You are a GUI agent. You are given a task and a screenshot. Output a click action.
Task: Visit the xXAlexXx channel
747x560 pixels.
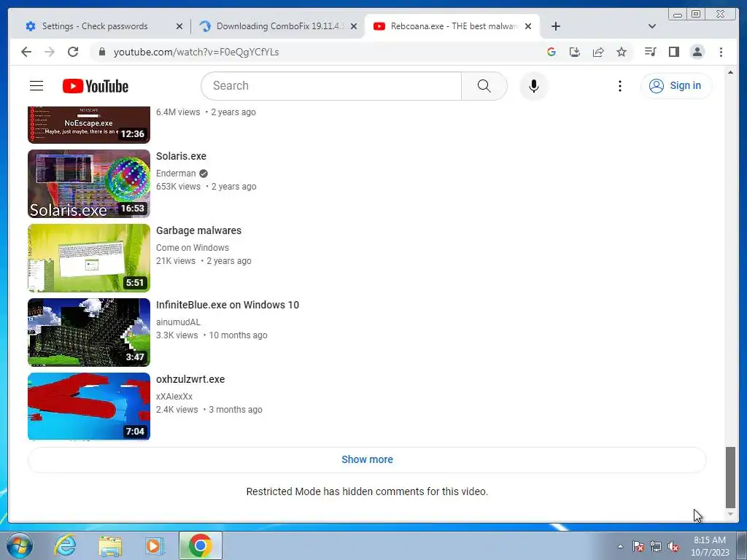174,396
